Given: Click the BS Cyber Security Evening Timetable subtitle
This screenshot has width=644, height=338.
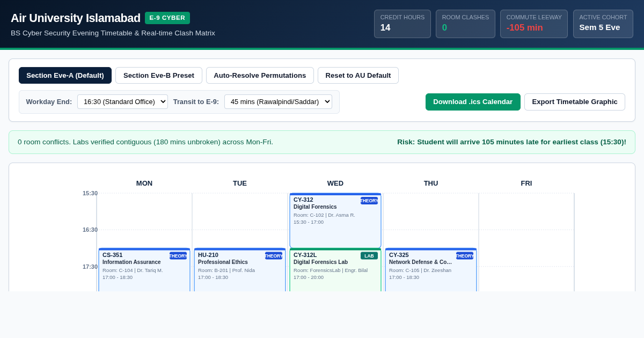Looking at the screenshot, I should pos(113,33).
